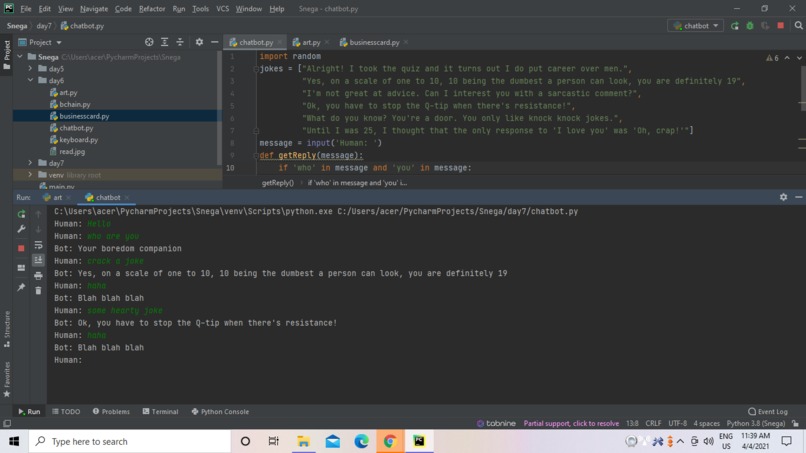
Task: Open read.jpg in project tree
Action: pyautogui.click(x=67, y=152)
